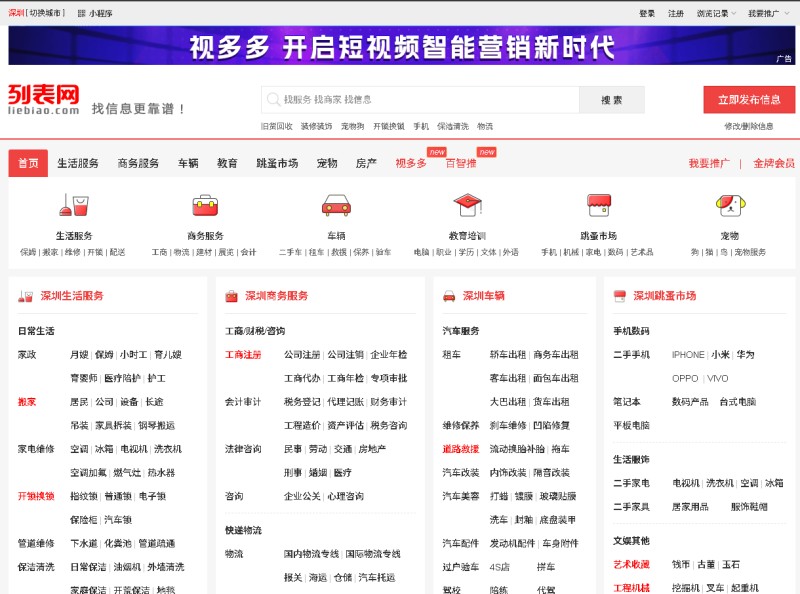Open the red 工商注册 category link

[x=243, y=355]
